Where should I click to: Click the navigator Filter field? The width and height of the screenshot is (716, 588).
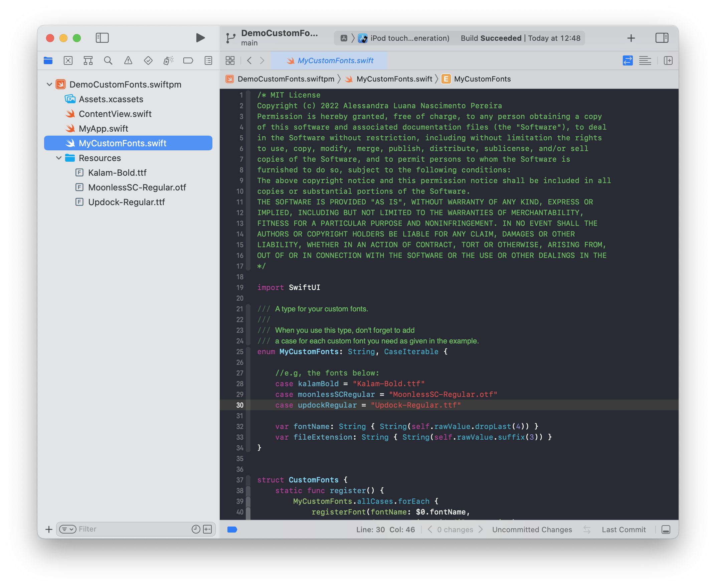coord(132,529)
